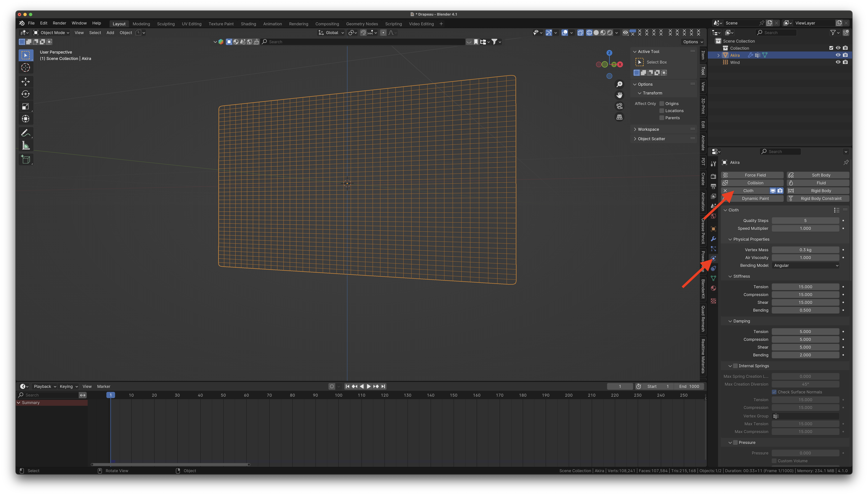This screenshot has height=495, width=868.
Task: Click the pan hand viewport icon
Action: [x=620, y=95]
